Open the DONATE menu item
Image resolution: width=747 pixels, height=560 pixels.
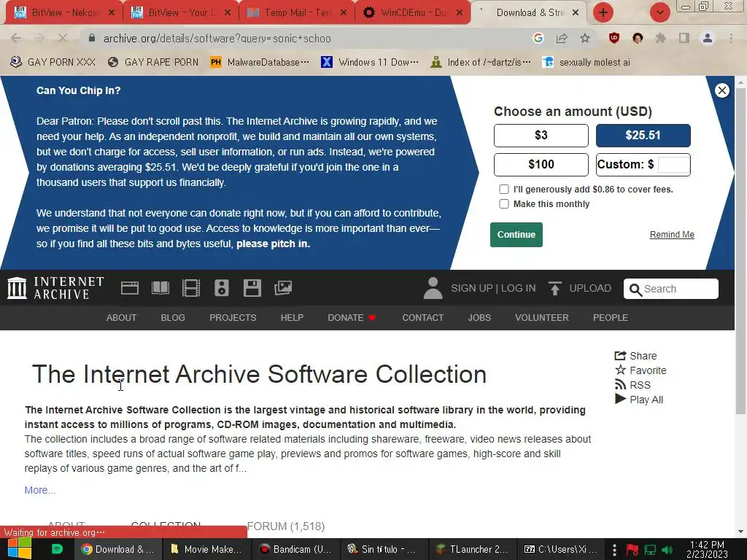pos(352,318)
